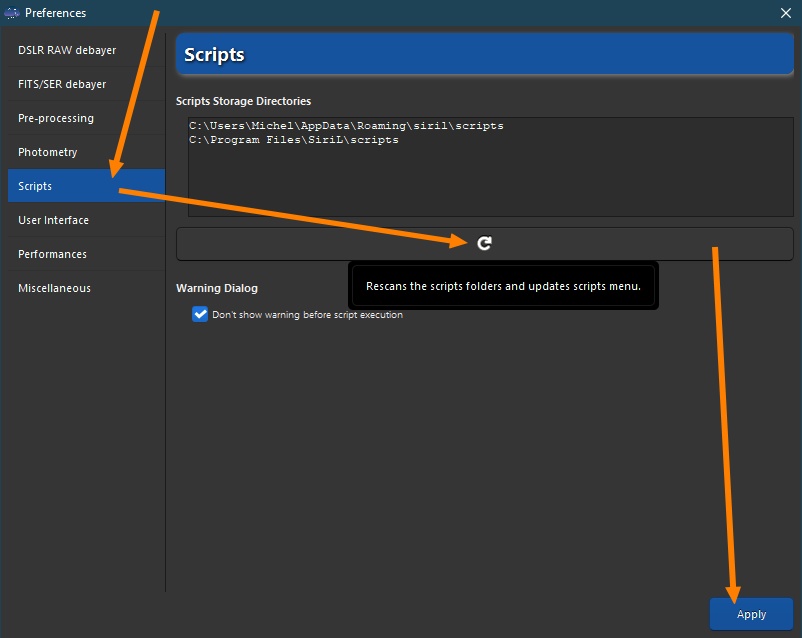Click the rescan scripts folders refresh icon
The height and width of the screenshot is (638, 802).
(484, 243)
